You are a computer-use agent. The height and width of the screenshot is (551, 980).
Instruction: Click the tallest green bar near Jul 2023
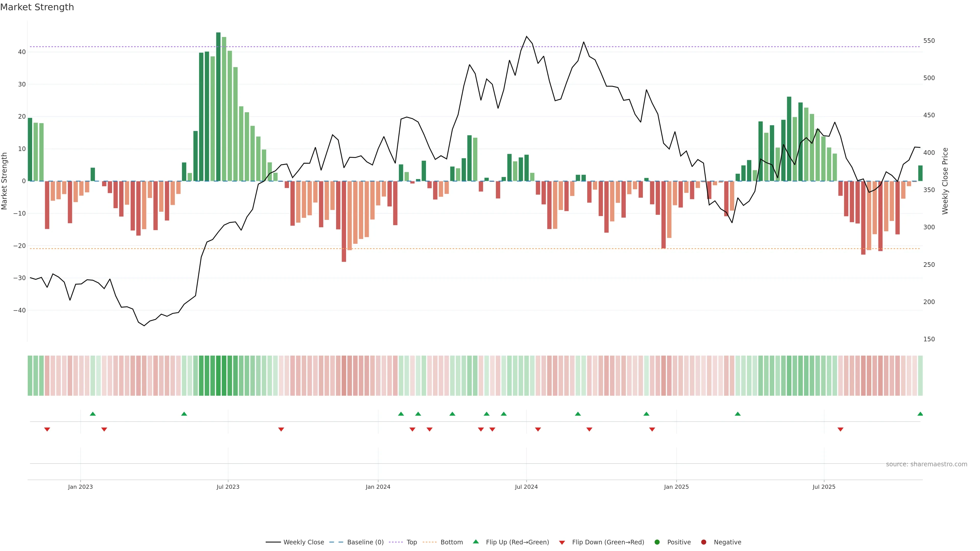pyautogui.click(x=218, y=106)
